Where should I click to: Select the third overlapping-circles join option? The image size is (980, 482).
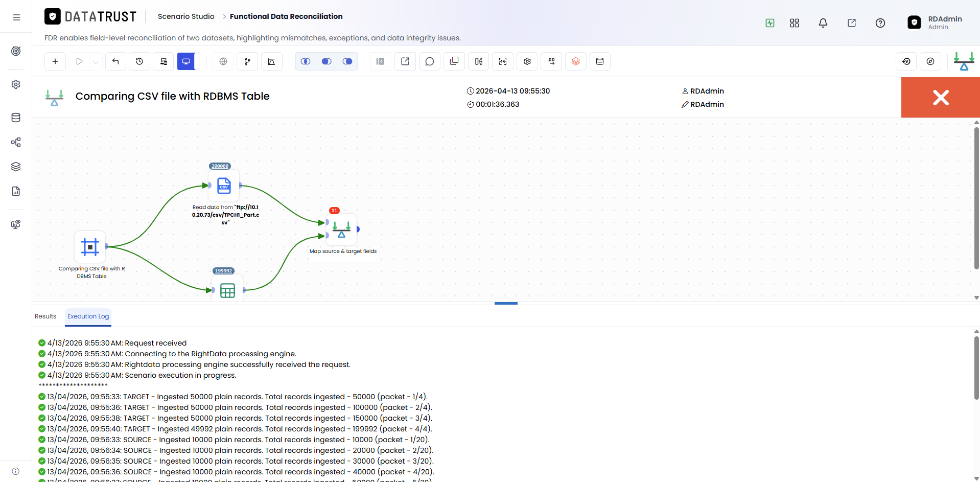pos(347,61)
